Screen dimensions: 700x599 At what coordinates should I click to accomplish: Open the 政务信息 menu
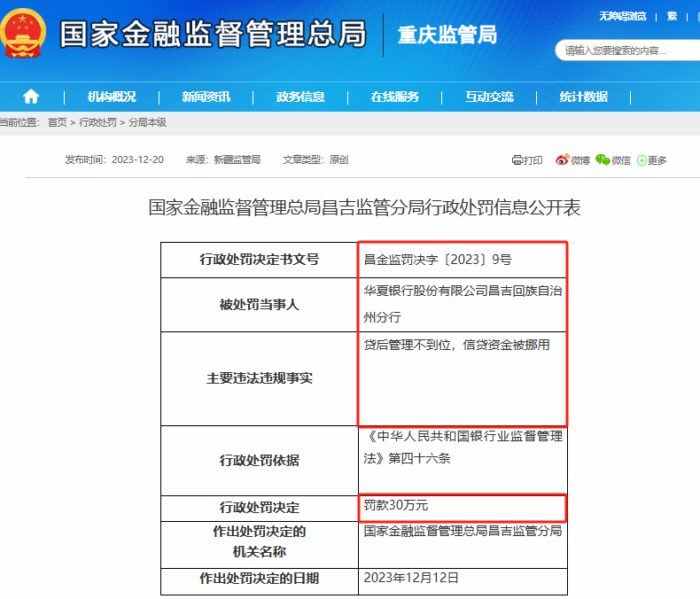click(x=300, y=97)
